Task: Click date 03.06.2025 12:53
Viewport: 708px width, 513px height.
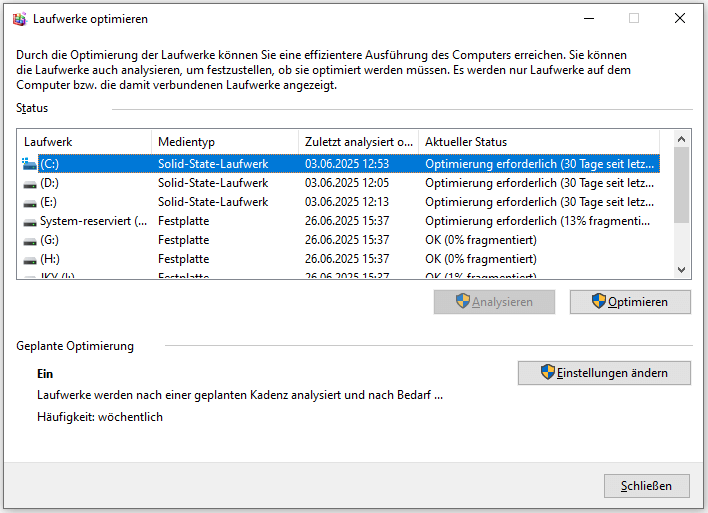Action: [x=347, y=164]
